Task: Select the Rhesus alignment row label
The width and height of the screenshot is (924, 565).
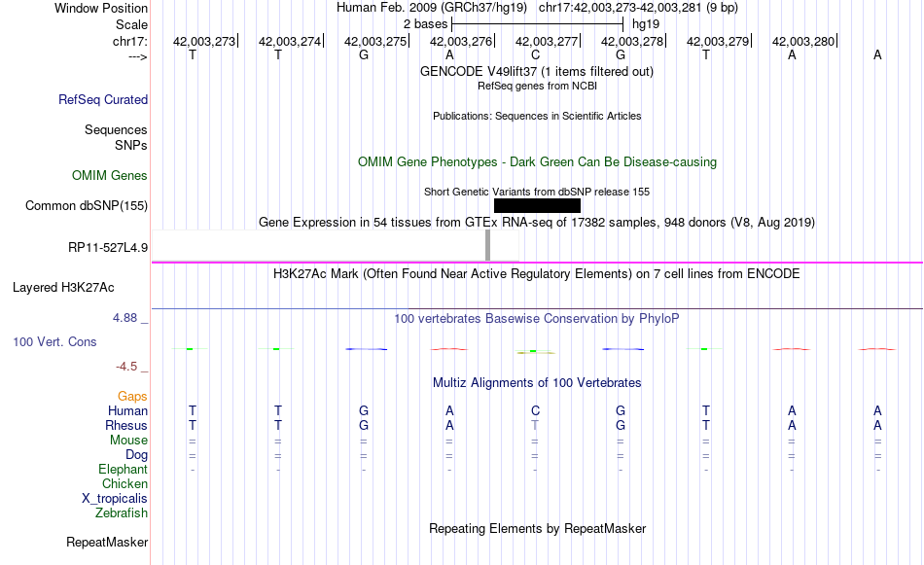Action: tap(126, 425)
